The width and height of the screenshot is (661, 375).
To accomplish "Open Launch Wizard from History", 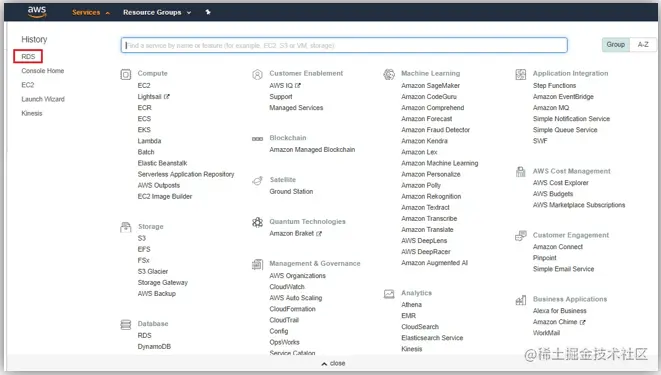I will coord(43,99).
